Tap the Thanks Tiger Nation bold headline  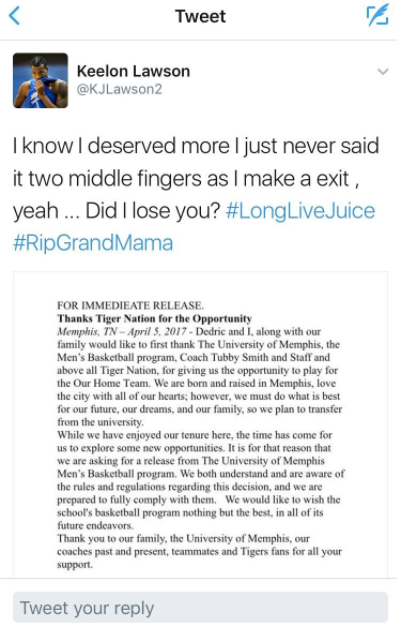pos(155,318)
